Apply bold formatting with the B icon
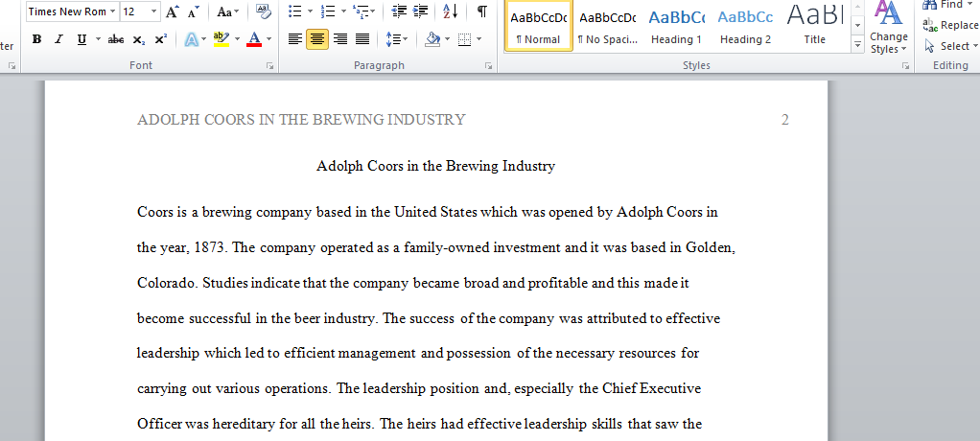 [36, 39]
